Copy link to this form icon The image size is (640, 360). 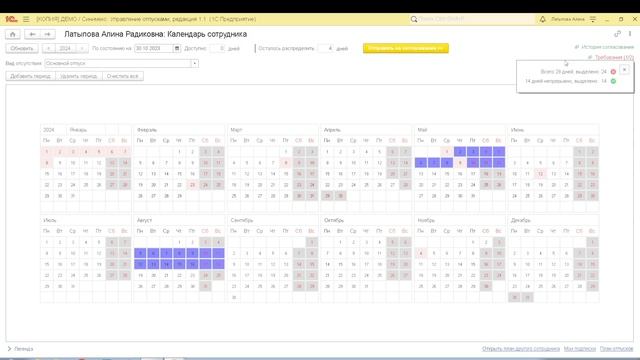click(617, 34)
